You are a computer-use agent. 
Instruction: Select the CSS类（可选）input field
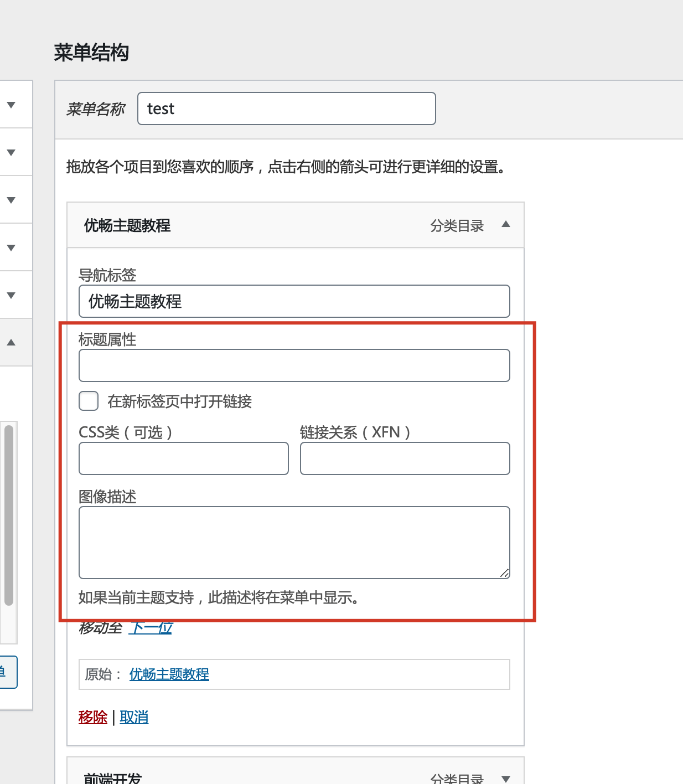click(183, 458)
